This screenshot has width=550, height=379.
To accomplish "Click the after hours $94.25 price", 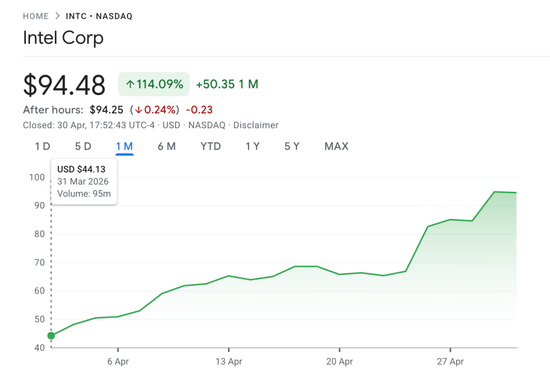I will coord(106,110).
